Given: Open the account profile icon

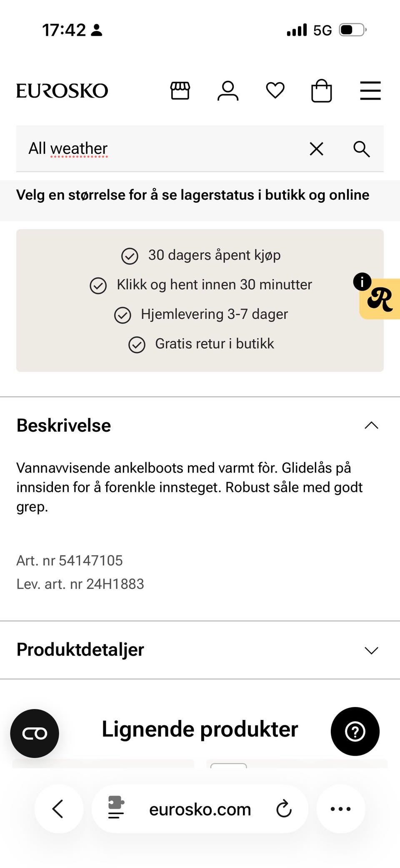Looking at the screenshot, I should tap(227, 91).
